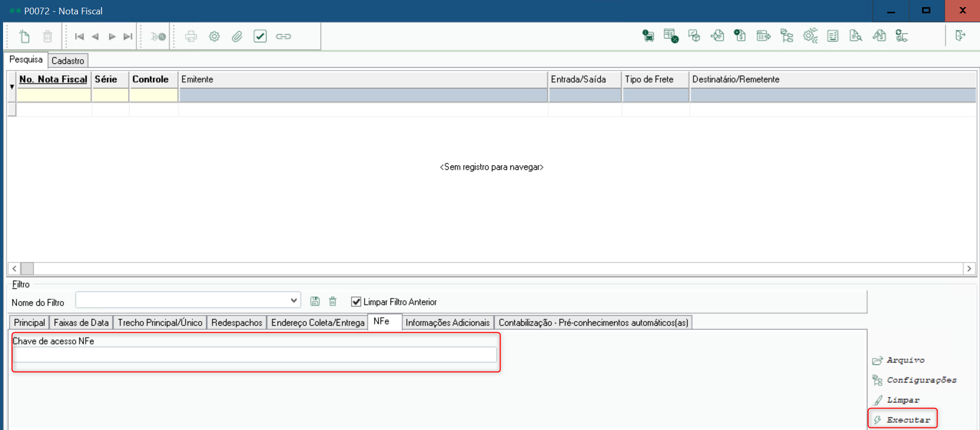Click the Arquivo button
The width and height of the screenshot is (980, 430).
click(x=899, y=360)
